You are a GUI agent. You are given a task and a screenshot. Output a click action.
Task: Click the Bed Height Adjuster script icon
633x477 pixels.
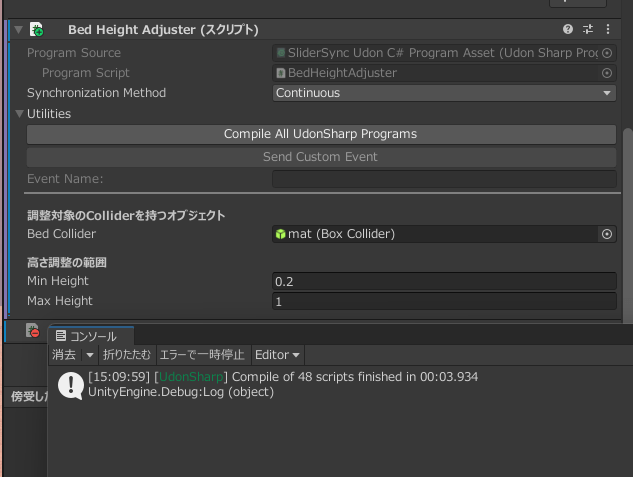(x=36, y=30)
